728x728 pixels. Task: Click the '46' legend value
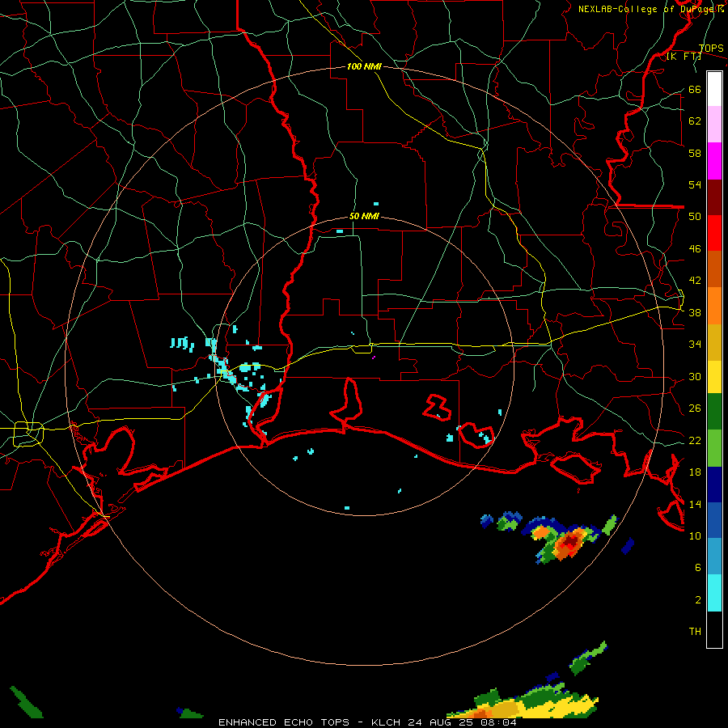click(695, 249)
